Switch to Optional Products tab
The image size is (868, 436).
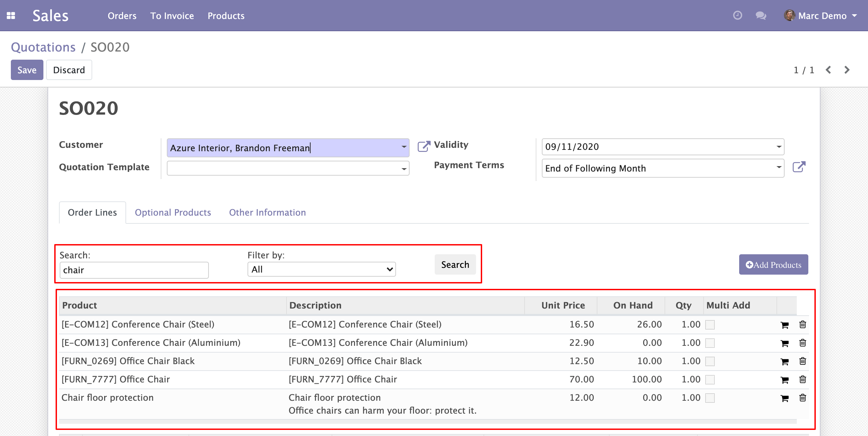click(173, 213)
